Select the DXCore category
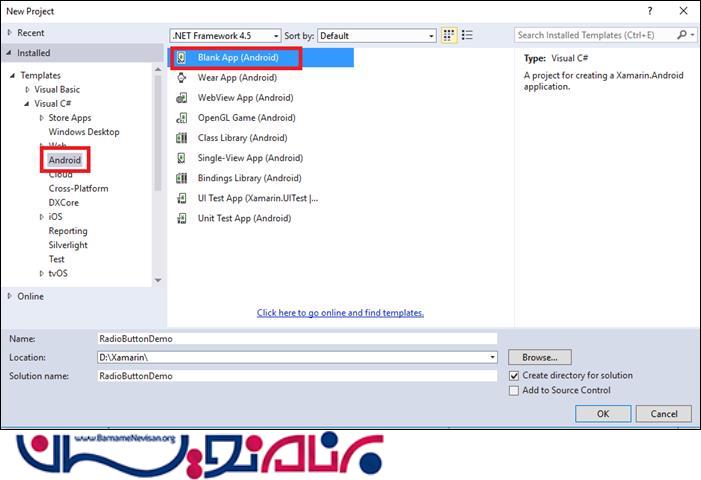 point(63,202)
